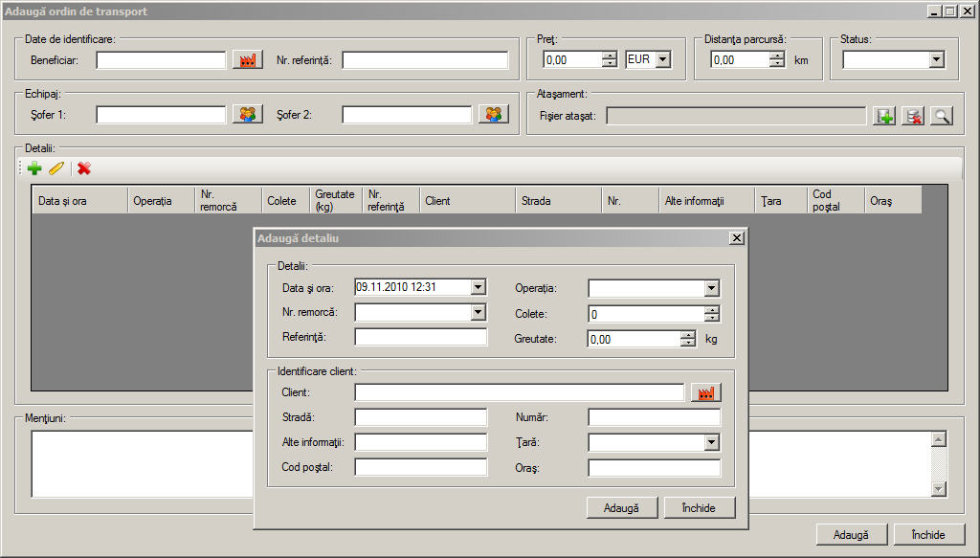Click the Cod poștal input field in the dialog
Image resolution: width=980 pixels, height=558 pixels.
[421, 467]
